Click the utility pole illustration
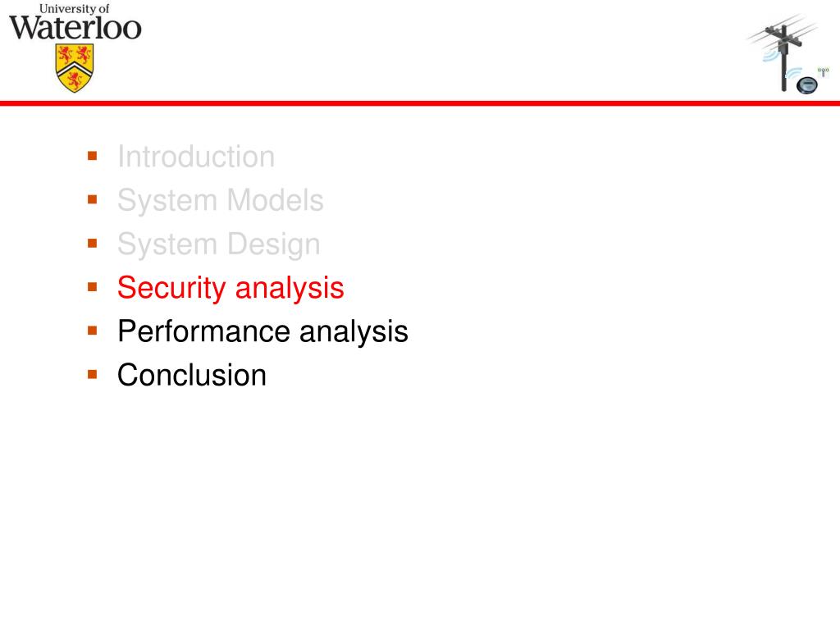This screenshot has width=840, height=630. [783, 53]
